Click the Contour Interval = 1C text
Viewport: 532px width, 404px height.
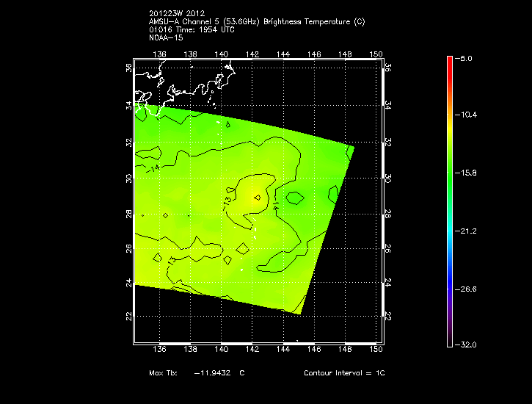click(344, 373)
